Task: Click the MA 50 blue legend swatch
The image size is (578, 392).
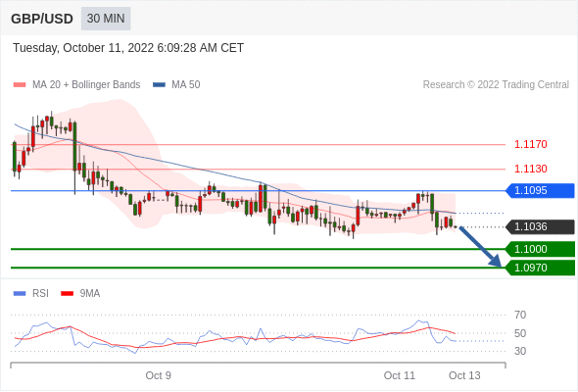Action: [x=159, y=85]
